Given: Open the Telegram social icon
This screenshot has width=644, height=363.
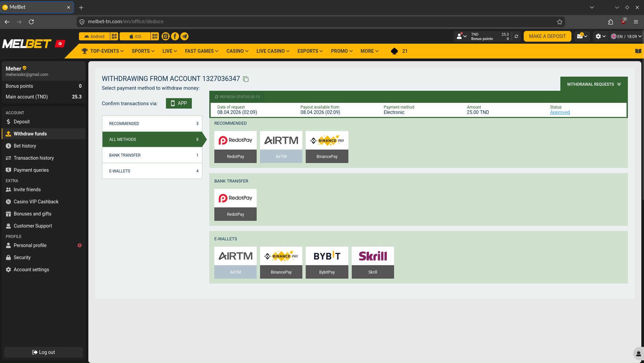Looking at the screenshot, I should click(x=184, y=36).
